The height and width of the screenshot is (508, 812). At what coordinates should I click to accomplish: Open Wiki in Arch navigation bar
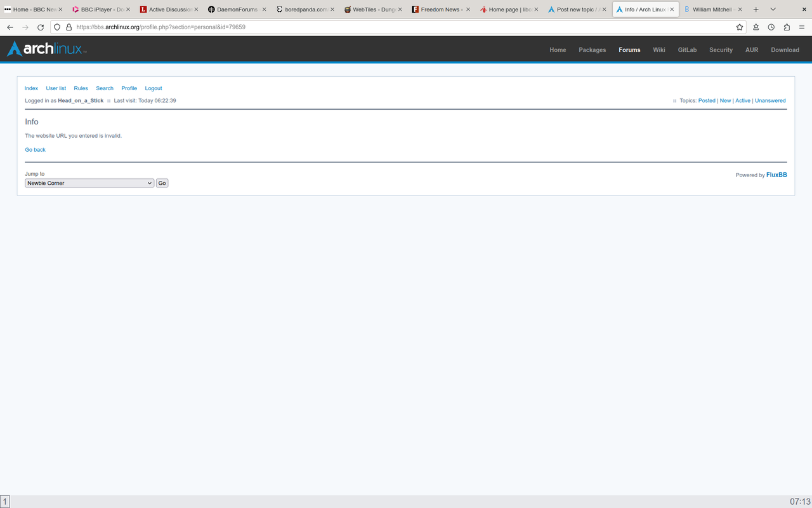click(659, 50)
